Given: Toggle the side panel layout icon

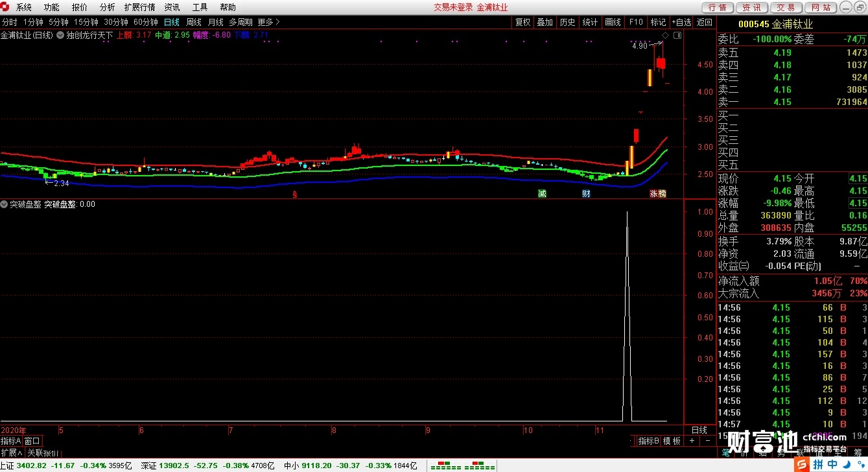Looking at the screenshot, I should [677, 35].
